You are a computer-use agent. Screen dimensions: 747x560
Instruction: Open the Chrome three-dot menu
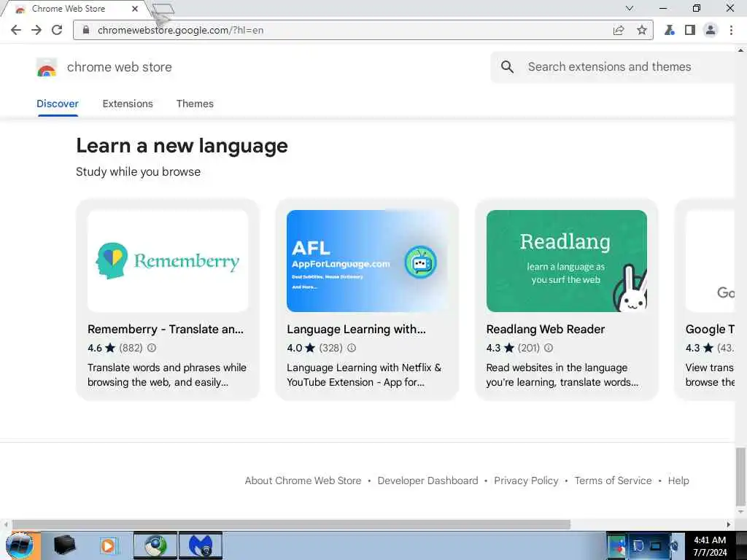(731, 31)
